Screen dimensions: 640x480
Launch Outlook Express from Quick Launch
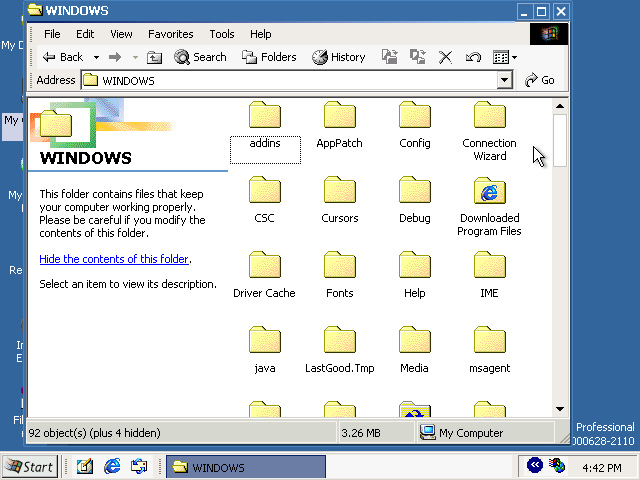click(x=139, y=467)
